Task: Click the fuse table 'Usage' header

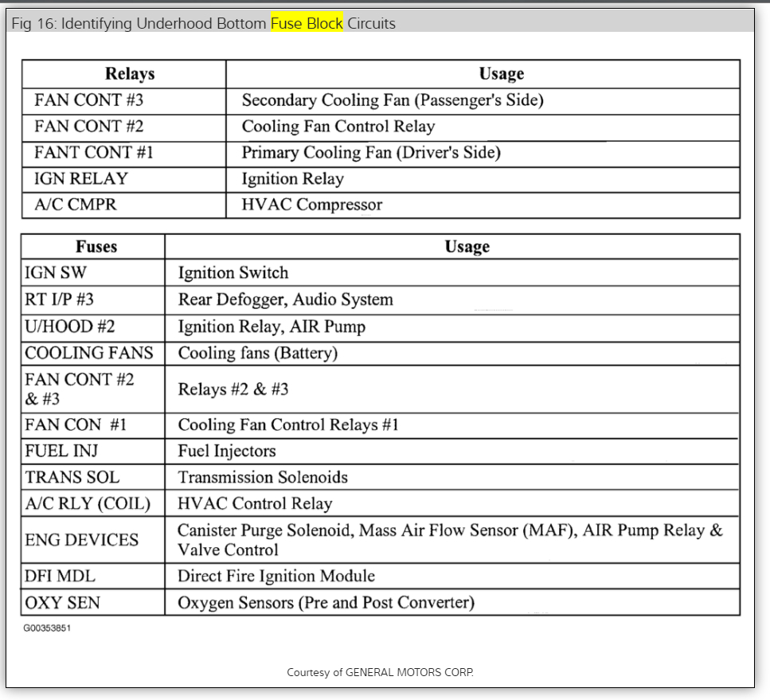Action: [x=452, y=247]
